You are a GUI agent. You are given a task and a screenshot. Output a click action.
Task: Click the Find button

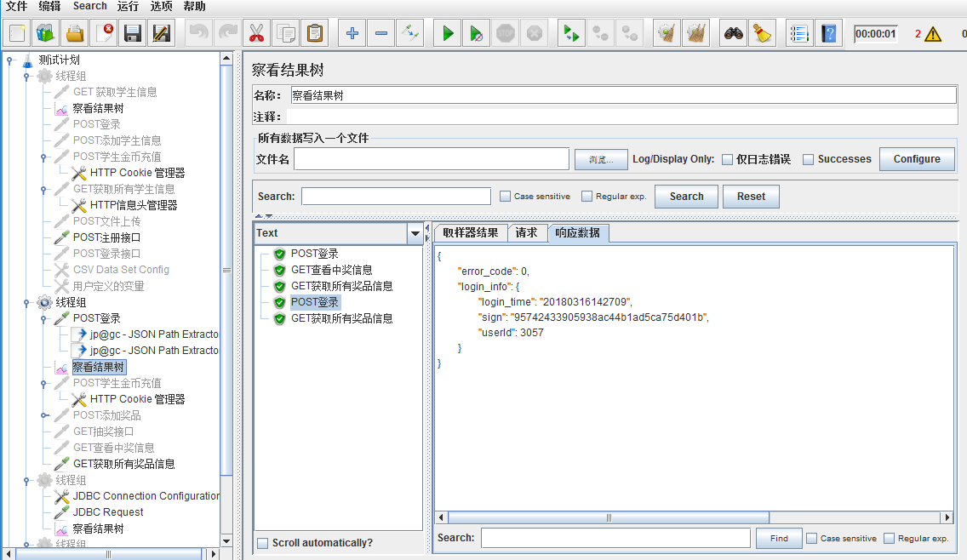point(779,539)
